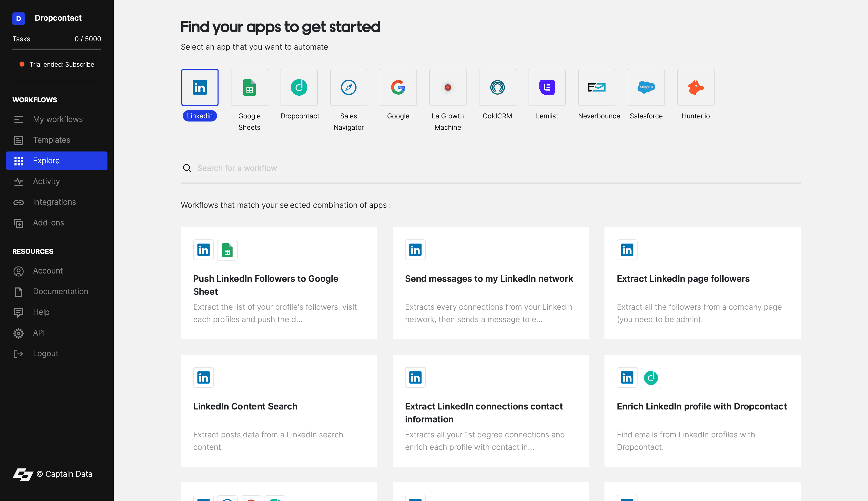Image resolution: width=868 pixels, height=501 pixels.
Task: Click Google Sheets icon in Push Followers card
Action: 227,250
